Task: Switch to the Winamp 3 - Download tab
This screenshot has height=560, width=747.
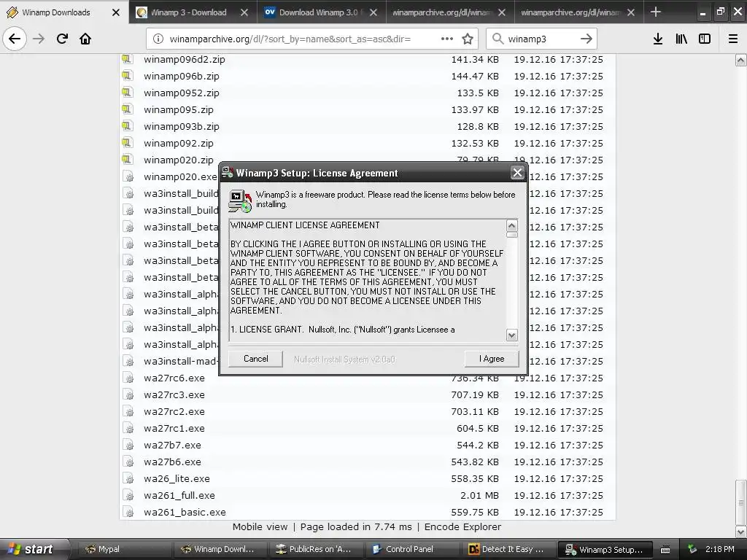Action: tap(189, 12)
